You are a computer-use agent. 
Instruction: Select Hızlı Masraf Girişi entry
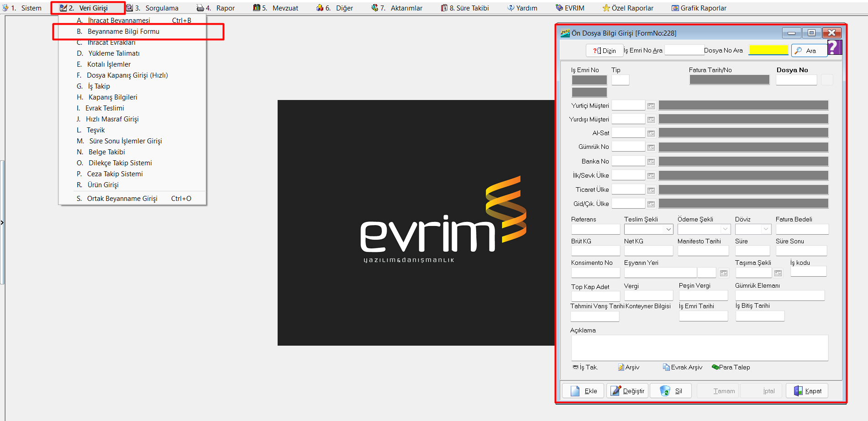click(132, 119)
